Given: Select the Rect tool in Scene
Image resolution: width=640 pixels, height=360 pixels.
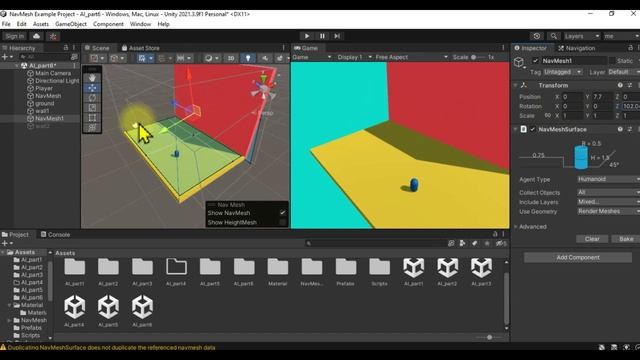Looking at the screenshot, I should (x=93, y=118).
